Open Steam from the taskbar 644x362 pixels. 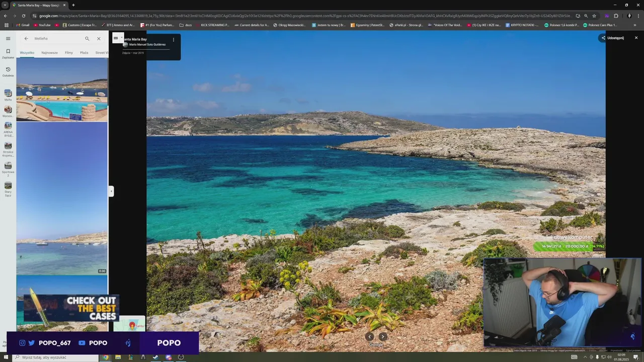click(156, 357)
